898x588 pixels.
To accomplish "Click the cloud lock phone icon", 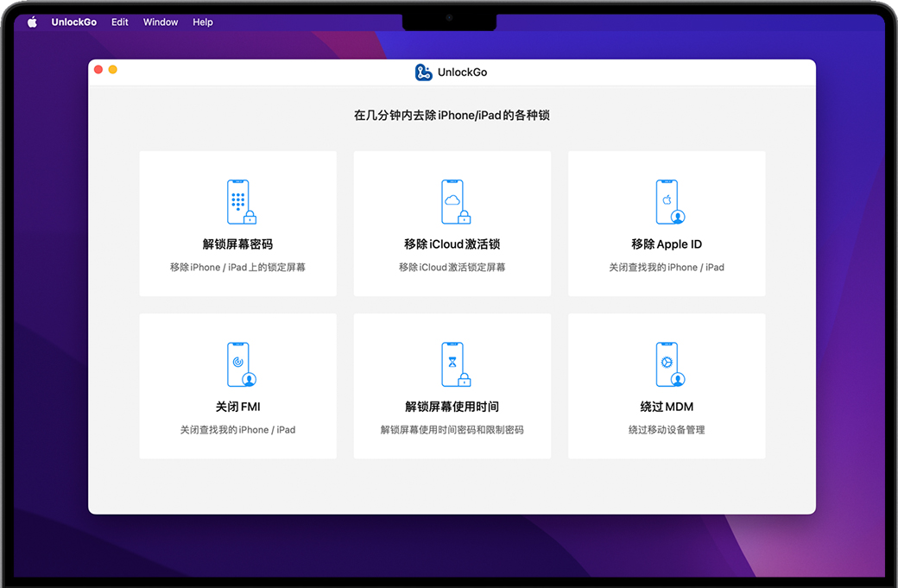I will tap(454, 202).
